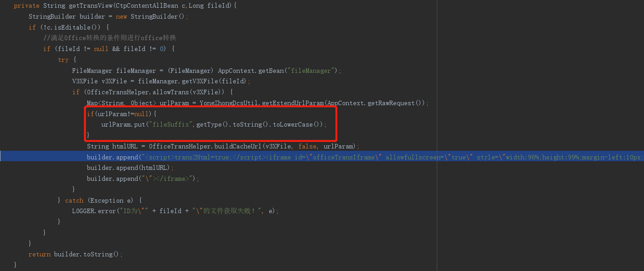The height and width of the screenshot is (271, 644).
Task: Click the builder.append(htmlURL) line
Action: click(131, 168)
